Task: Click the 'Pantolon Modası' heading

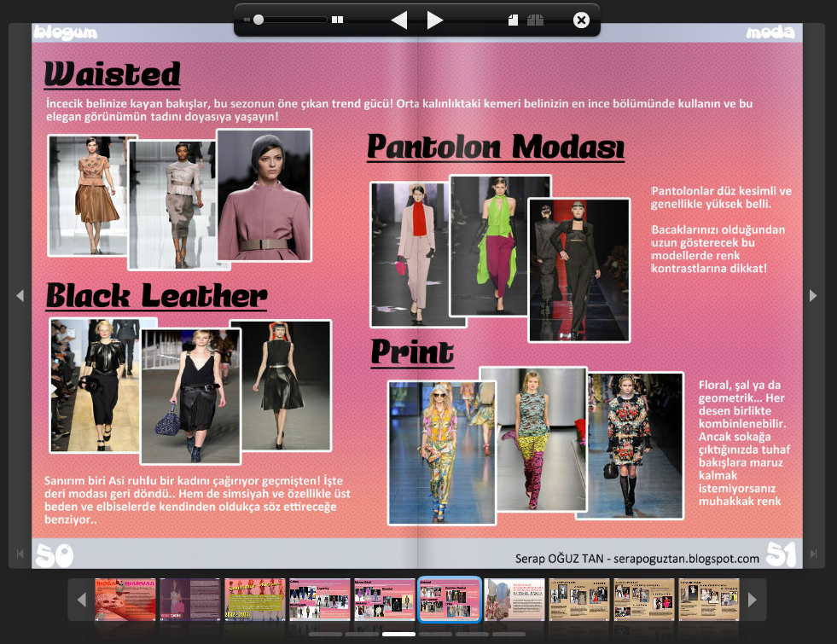Action: (496, 148)
